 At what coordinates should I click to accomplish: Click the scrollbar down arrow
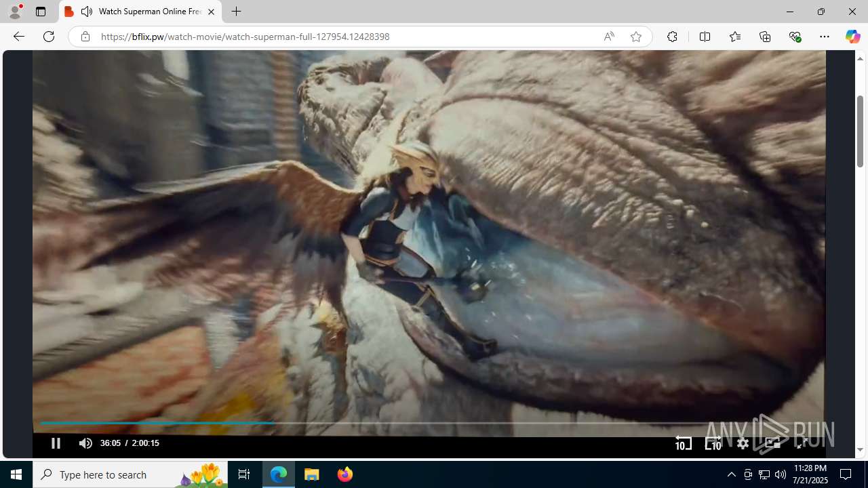860,450
